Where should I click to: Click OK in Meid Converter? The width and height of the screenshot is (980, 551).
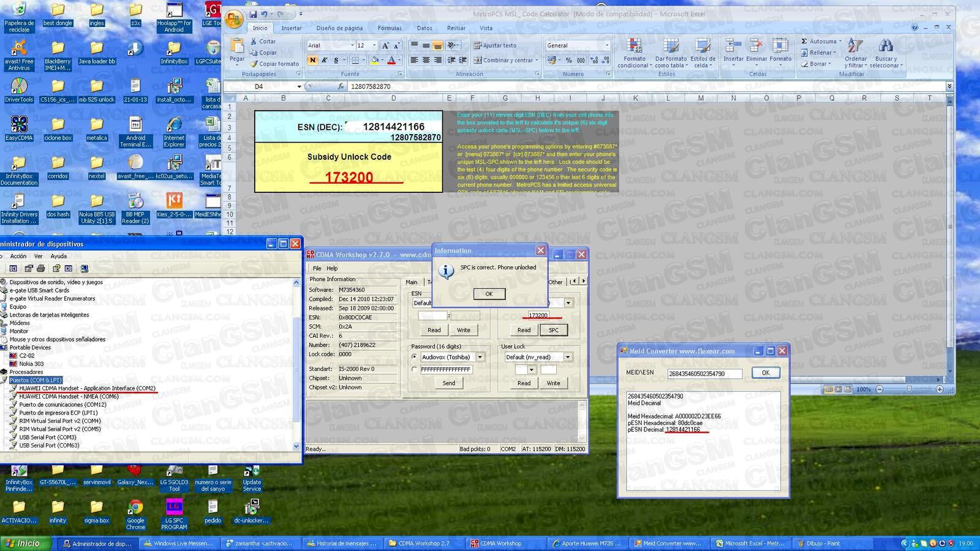coord(766,373)
